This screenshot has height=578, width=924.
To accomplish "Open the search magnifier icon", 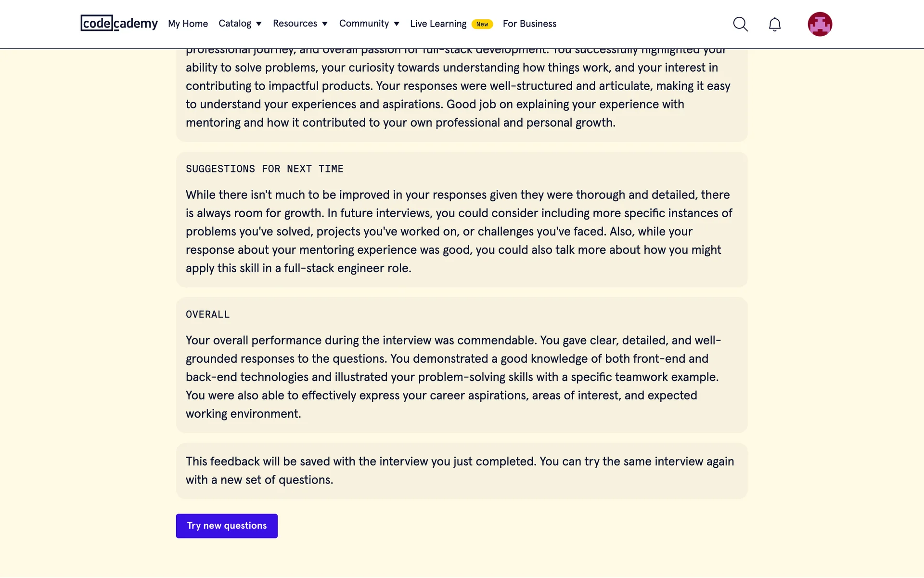I will tap(740, 24).
